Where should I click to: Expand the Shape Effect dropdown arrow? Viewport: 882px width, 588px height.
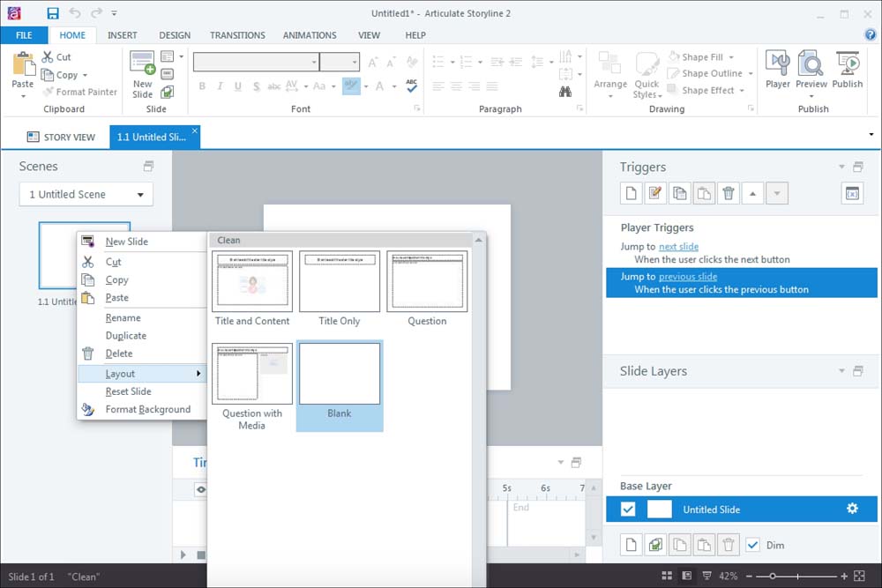[x=742, y=91]
